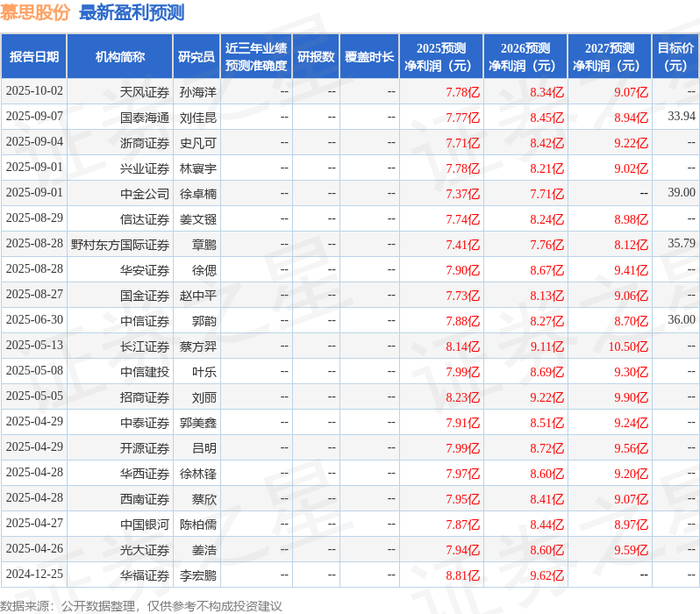Click the 目标价 column header
The image size is (700, 614).
pyautogui.click(x=676, y=57)
